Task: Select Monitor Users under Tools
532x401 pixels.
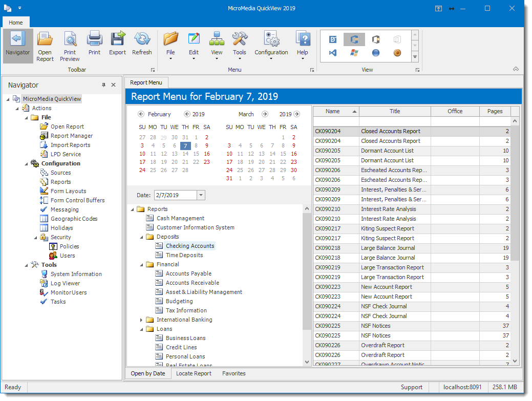Action: click(x=69, y=292)
